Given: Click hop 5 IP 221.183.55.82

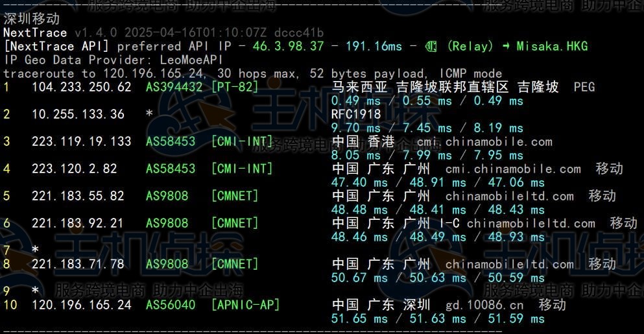Looking at the screenshot, I should click(78, 196).
